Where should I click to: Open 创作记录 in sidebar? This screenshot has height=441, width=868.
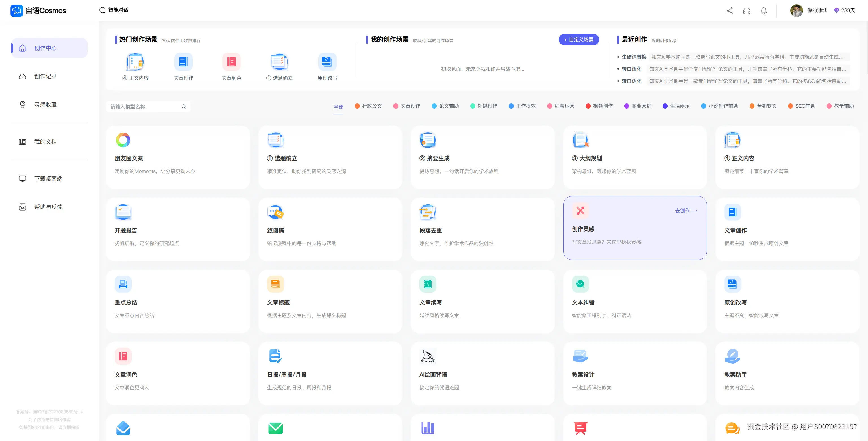45,77
